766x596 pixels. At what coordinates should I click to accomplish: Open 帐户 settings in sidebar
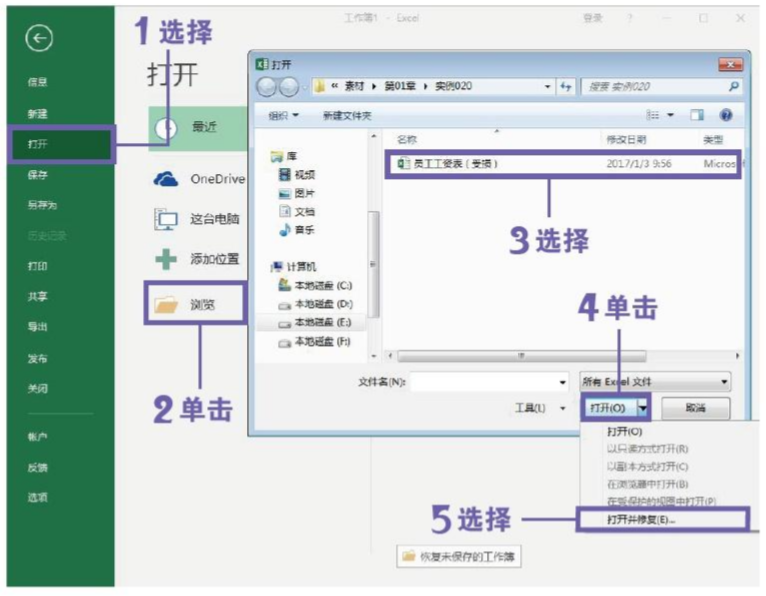38,437
